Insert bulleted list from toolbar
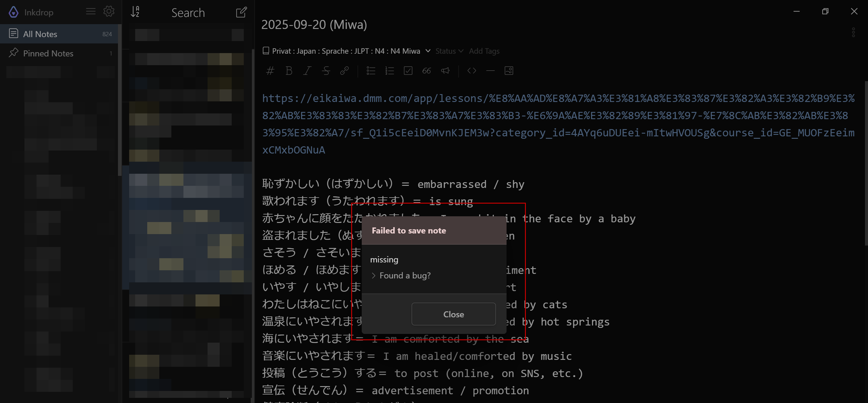 [x=371, y=71]
